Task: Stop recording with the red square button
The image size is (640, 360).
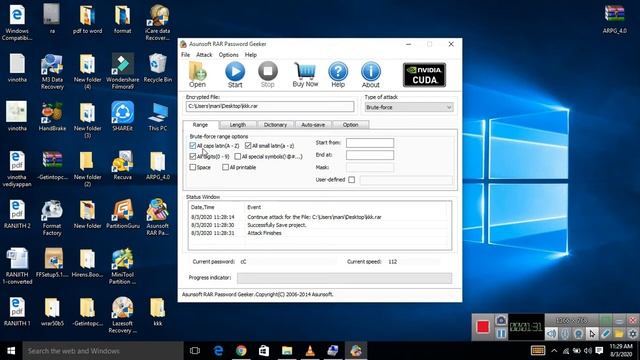Action: (482, 327)
